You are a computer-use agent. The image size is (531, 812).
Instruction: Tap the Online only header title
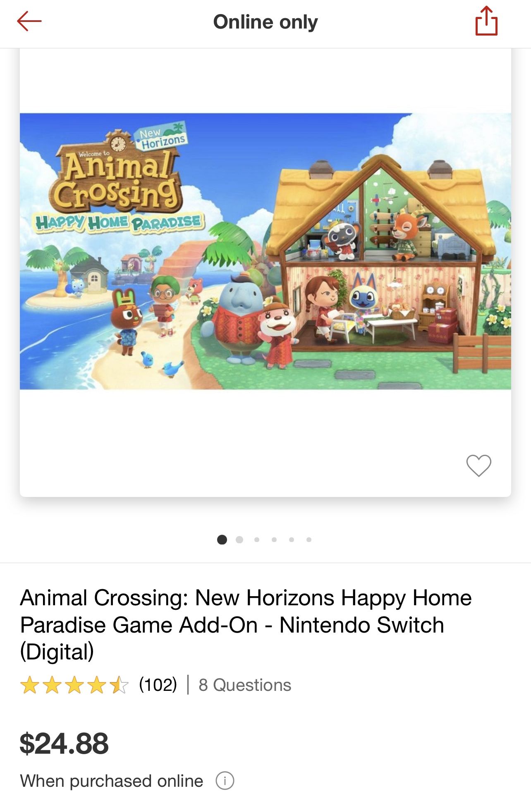[x=265, y=22]
